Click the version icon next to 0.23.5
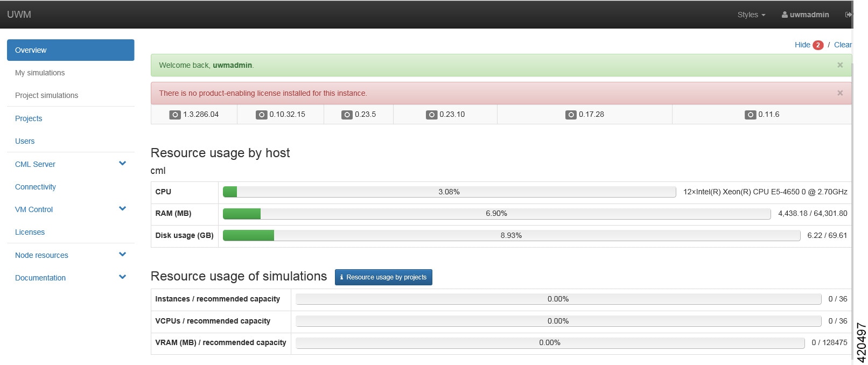This screenshot has width=868, height=365. pos(347,115)
